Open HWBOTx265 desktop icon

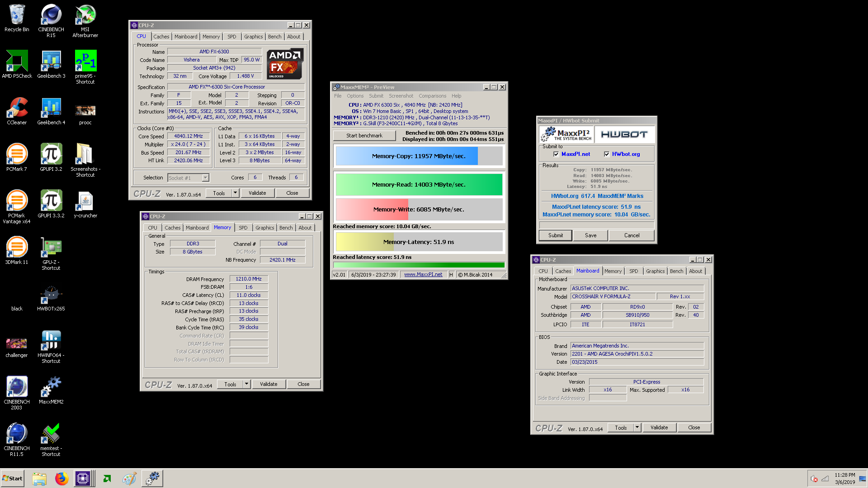point(51,298)
